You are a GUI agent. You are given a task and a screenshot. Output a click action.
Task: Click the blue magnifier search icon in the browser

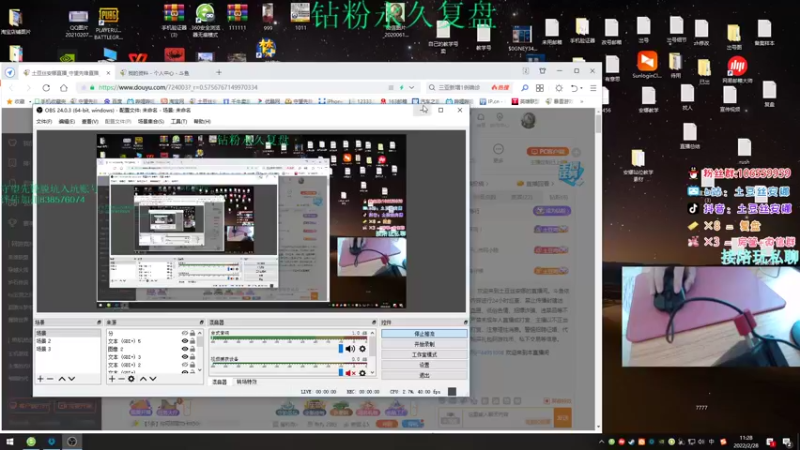(524, 88)
